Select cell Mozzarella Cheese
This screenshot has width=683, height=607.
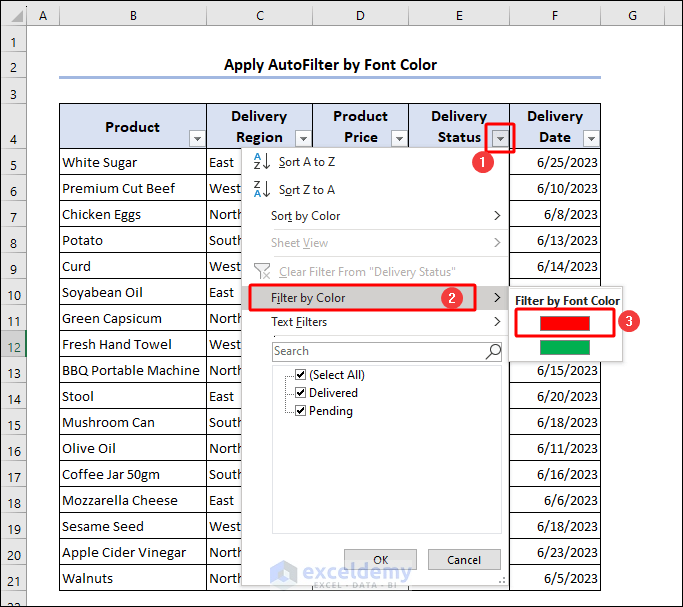pos(133,500)
